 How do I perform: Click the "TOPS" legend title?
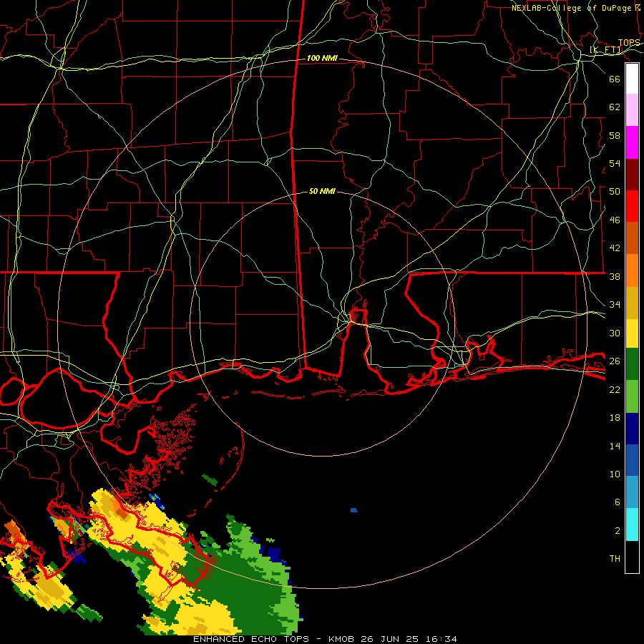pos(629,43)
